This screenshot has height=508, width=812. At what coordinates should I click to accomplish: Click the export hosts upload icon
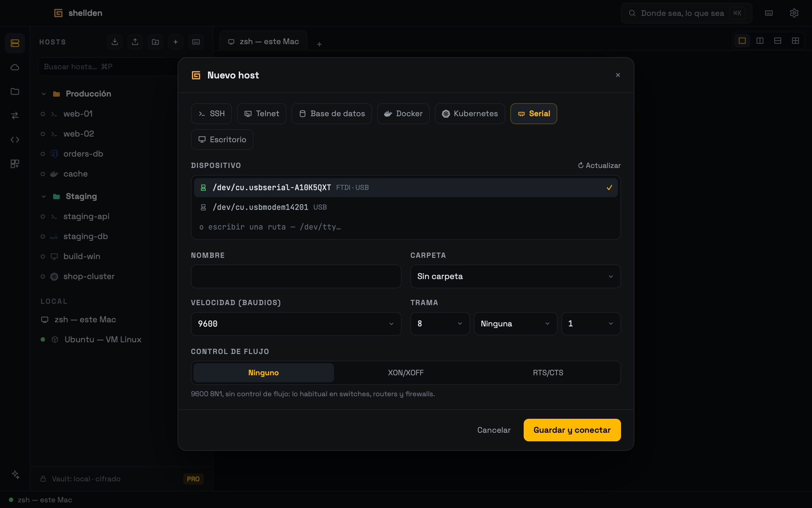point(135,42)
